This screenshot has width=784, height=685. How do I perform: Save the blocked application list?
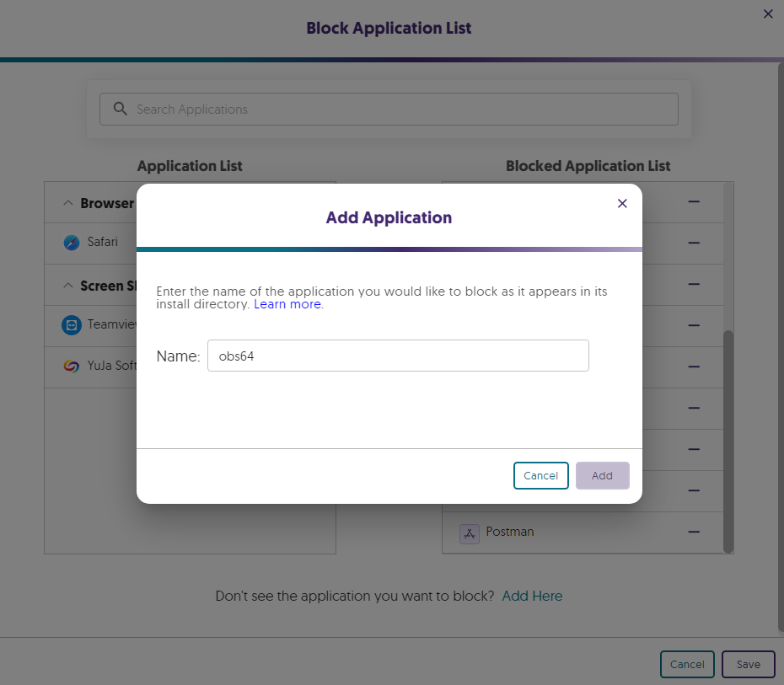pos(748,664)
